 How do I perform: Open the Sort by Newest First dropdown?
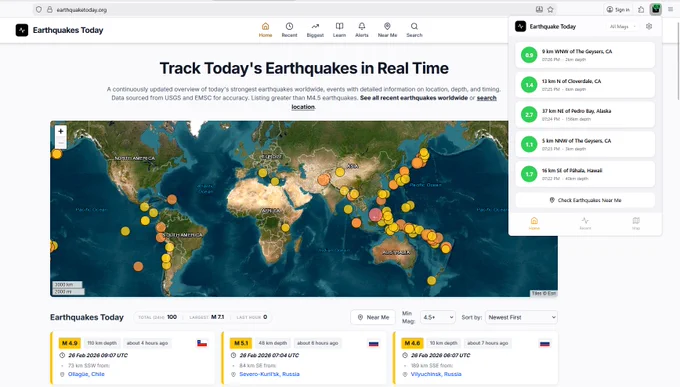click(521, 317)
